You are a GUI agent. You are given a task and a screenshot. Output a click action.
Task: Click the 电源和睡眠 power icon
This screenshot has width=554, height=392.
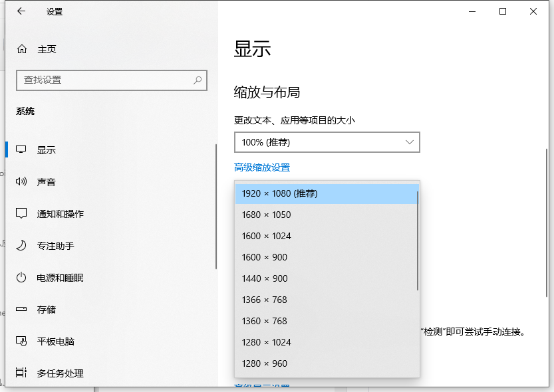pos(21,278)
